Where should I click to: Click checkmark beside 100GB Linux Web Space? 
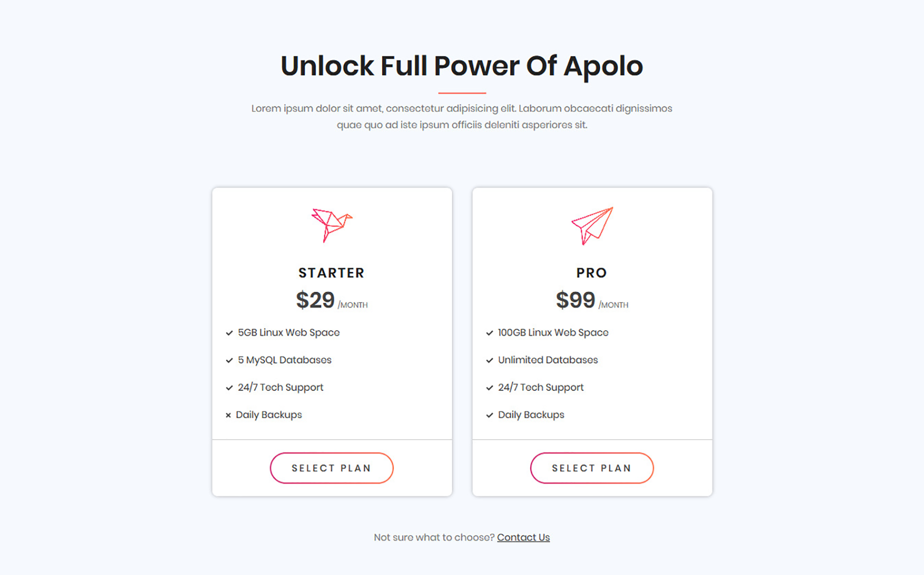489,333
